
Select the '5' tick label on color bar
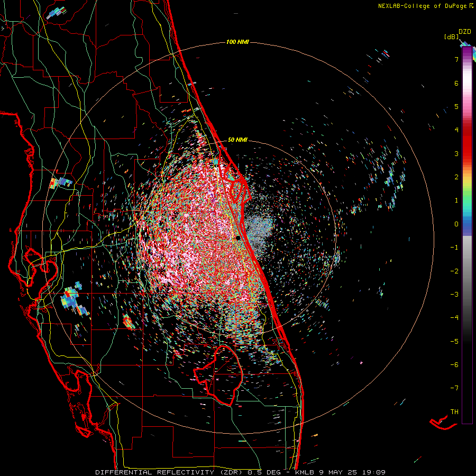click(456, 106)
